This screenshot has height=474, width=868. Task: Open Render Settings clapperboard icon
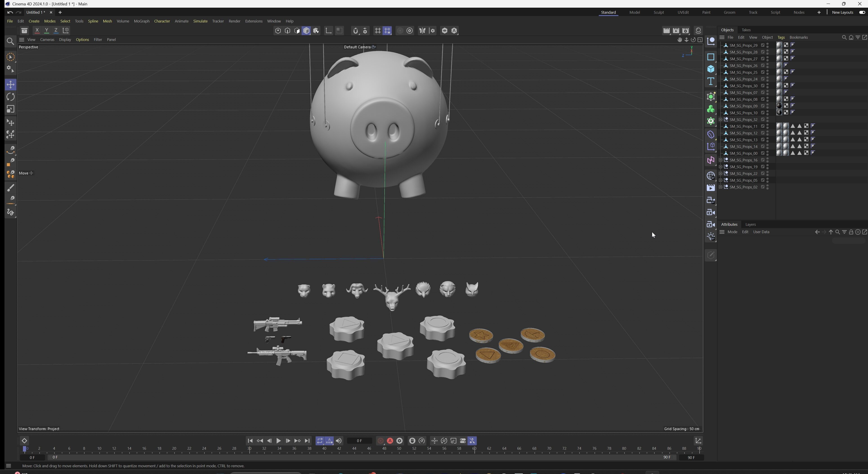(685, 31)
